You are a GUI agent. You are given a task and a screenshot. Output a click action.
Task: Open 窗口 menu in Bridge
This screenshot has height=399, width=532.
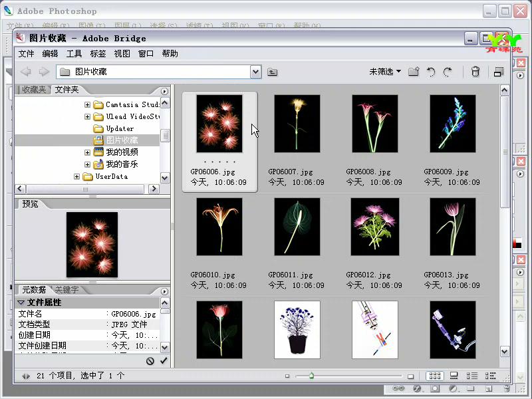[146, 54]
